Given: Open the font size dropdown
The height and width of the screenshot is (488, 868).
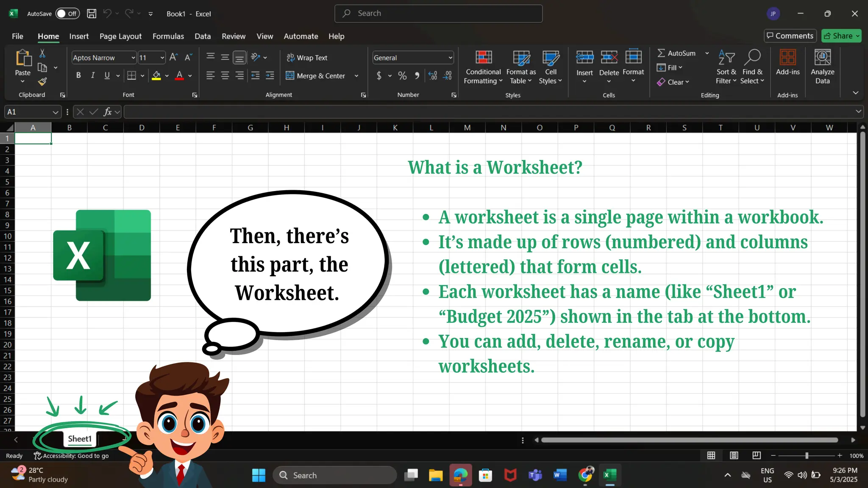Looking at the screenshot, I should tap(162, 58).
